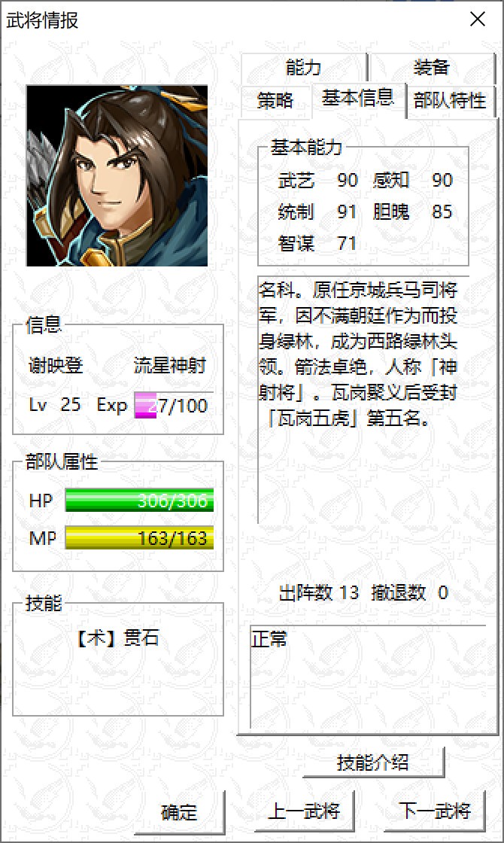Select the 策略 tab

tap(275, 101)
